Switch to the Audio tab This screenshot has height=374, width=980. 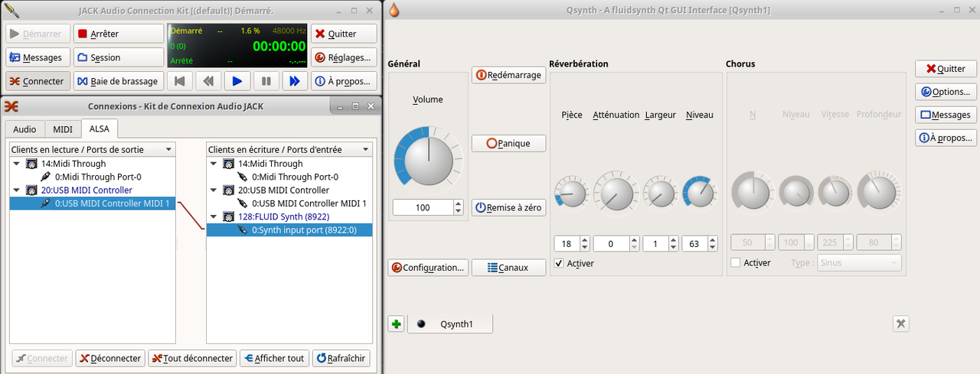(24, 129)
